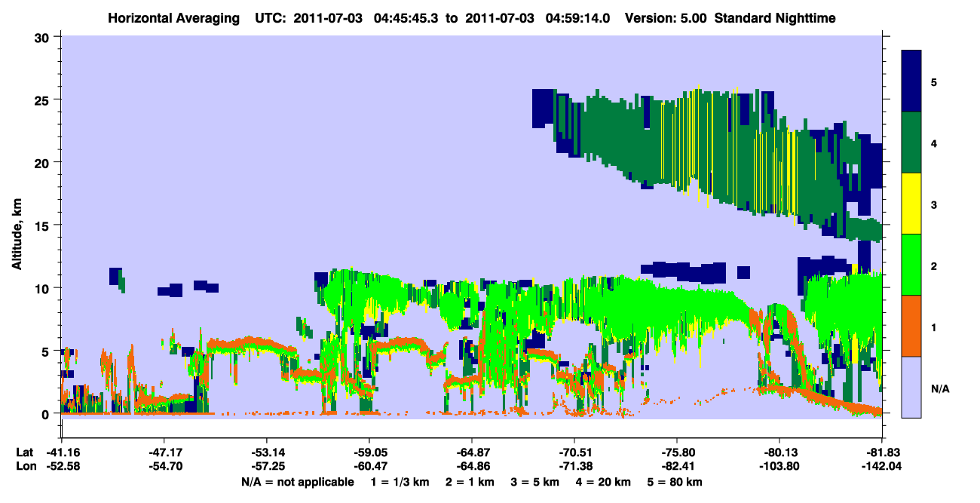Screen dimensions: 980x503
Task: Click the lavender N/A colorbar segment
Action: pyautogui.click(x=911, y=386)
